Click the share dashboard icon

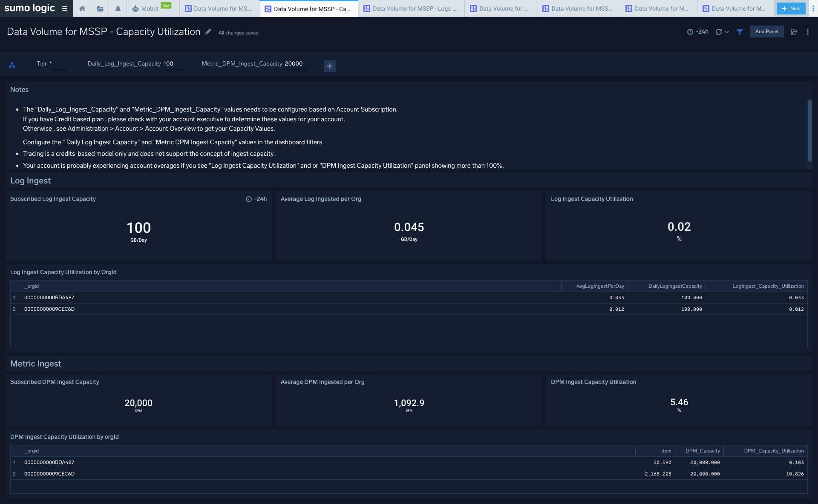(794, 32)
